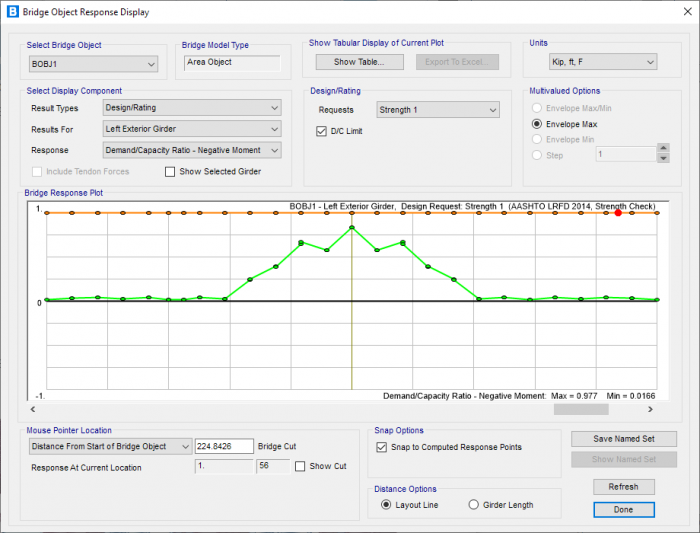Click the horizontal scrollbar thumb under plot
Viewport: 700px width, 533px height.
click(581, 409)
